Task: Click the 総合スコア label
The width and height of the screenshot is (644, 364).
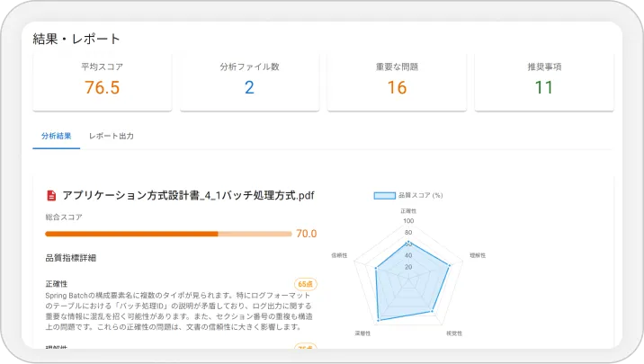Action: (64, 218)
